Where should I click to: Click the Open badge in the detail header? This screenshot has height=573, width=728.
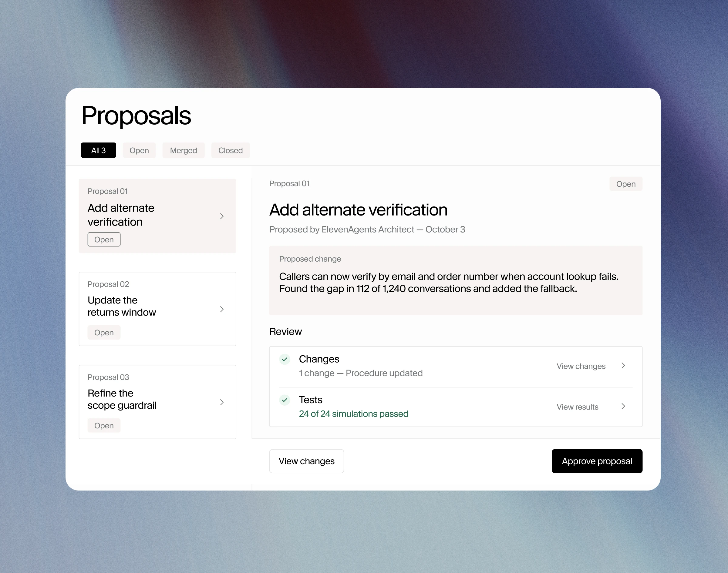[x=626, y=184]
